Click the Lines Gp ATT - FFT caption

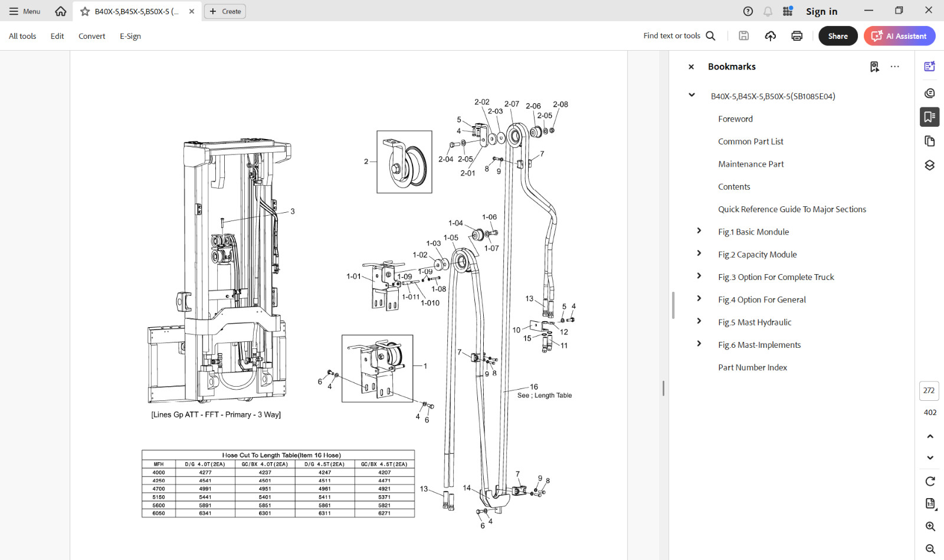(216, 415)
